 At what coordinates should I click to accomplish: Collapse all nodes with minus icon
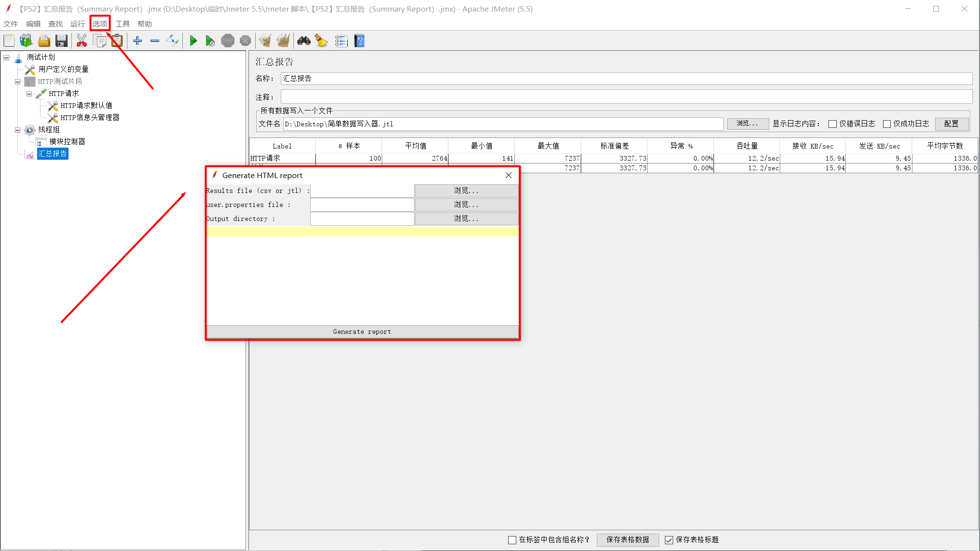coord(155,41)
